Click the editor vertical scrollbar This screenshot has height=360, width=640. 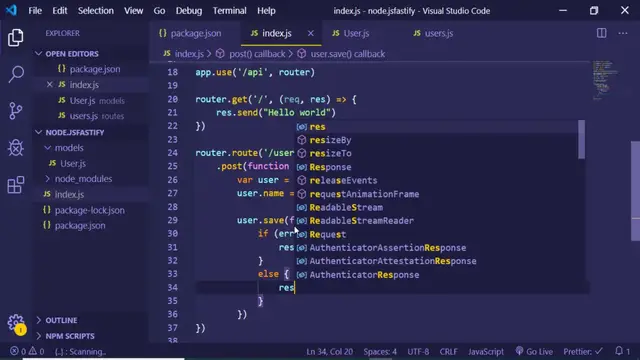[635, 191]
